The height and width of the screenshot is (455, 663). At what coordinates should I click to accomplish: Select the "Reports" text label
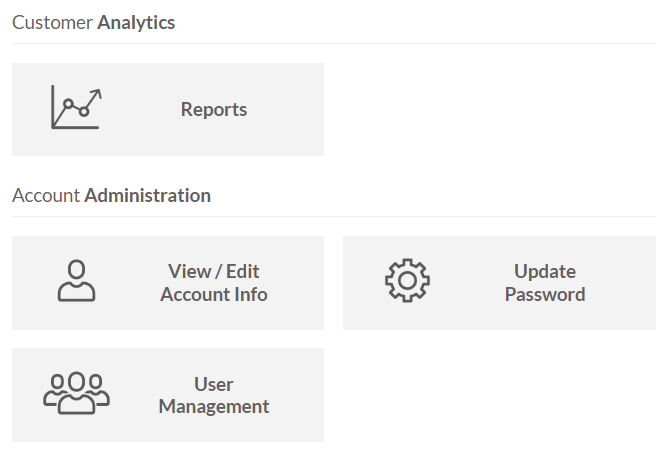(x=213, y=110)
